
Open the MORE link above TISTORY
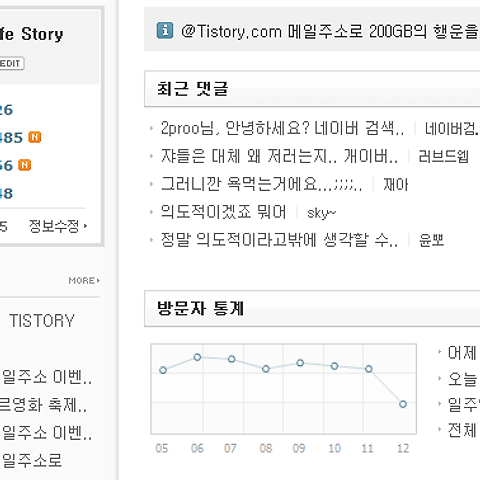[x=84, y=281]
